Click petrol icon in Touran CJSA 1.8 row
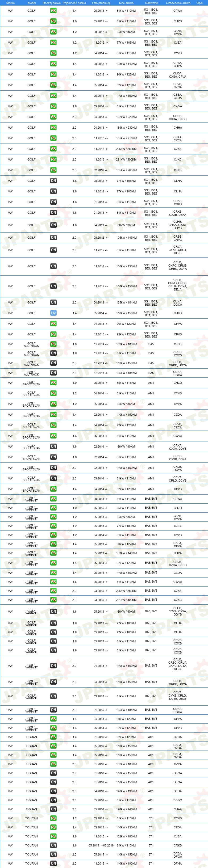Screen dimensions: 208x868 click(x=53, y=836)
